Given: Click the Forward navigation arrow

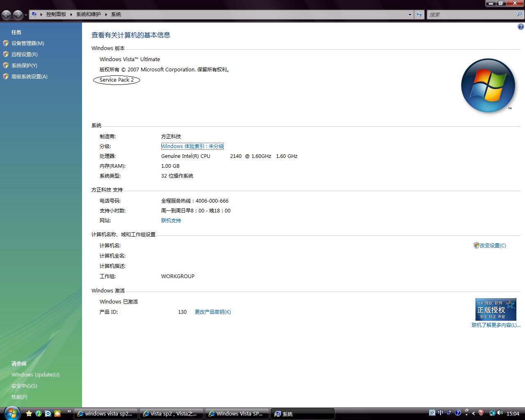Looking at the screenshot, I should tap(18, 15).
